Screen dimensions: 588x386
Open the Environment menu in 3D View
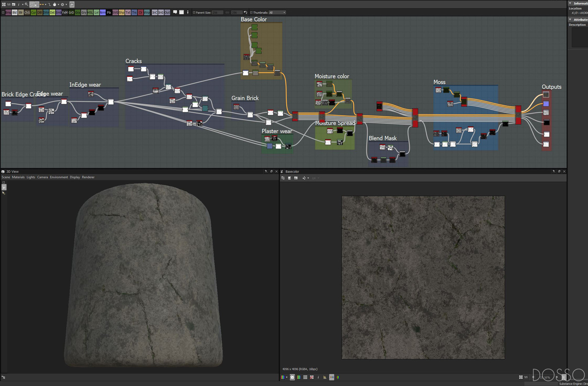(x=59, y=177)
